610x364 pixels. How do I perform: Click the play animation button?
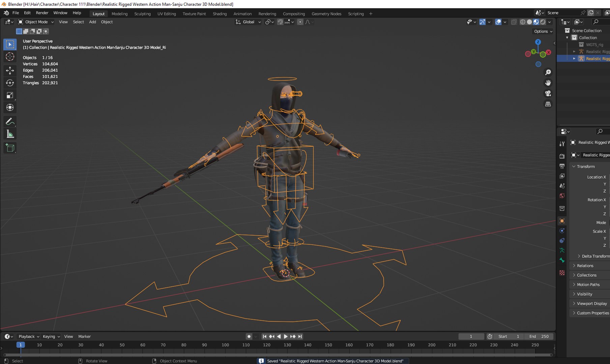[x=286, y=336]
